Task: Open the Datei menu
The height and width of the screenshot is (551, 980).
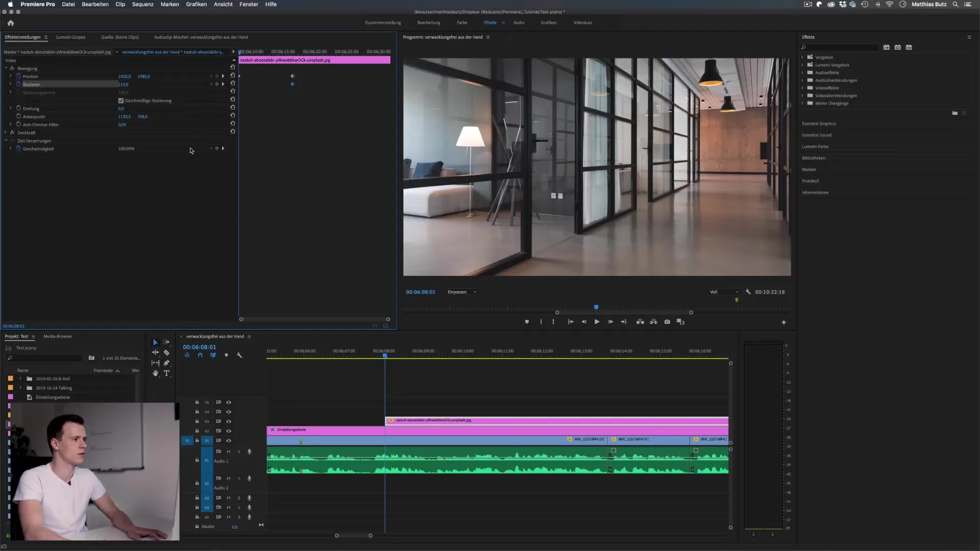Action: coord(68,4)
